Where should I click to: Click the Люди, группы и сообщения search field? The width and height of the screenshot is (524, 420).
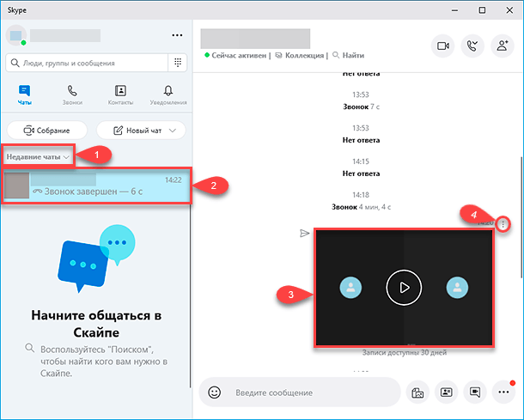pyautogui.click(x=87, y=63)
